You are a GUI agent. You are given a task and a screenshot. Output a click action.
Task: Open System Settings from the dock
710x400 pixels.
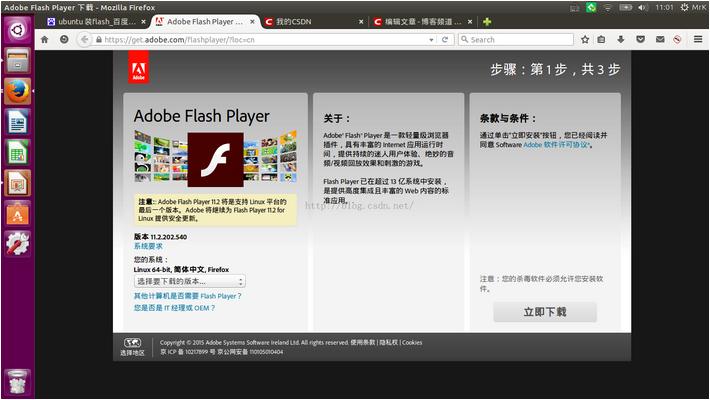(18, 244)
